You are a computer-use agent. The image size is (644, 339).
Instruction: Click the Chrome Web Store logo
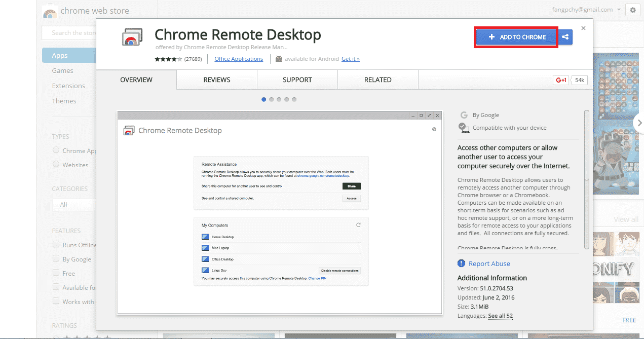[50, 11]
